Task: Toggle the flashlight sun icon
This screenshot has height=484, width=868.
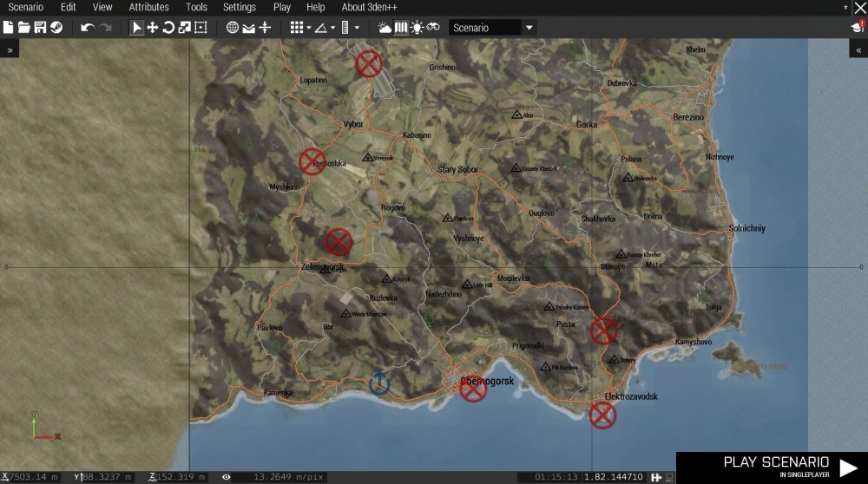Action: pos(417,28)
